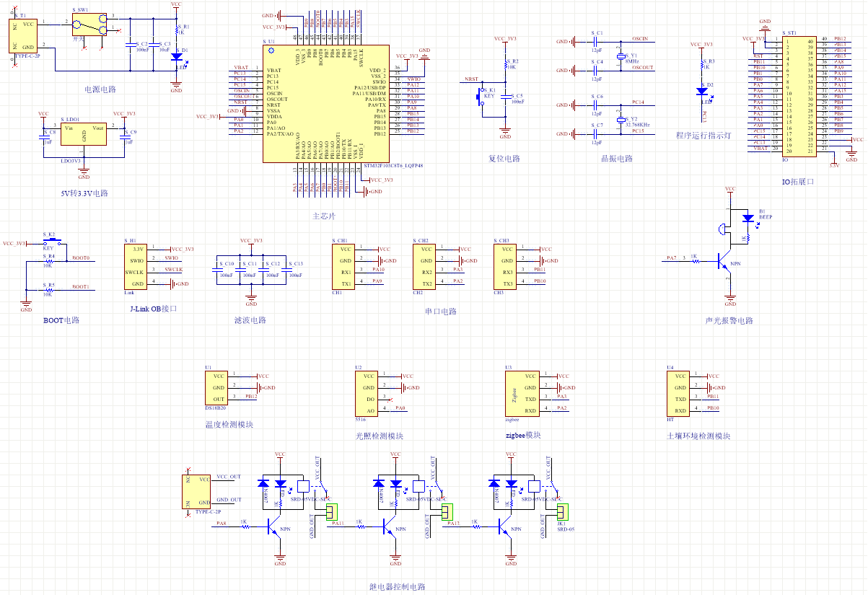The height and width of the screenshot is (595, 868).
Task: Click the '5V转3.3V电路' label
Action: (x=84, y=194)
